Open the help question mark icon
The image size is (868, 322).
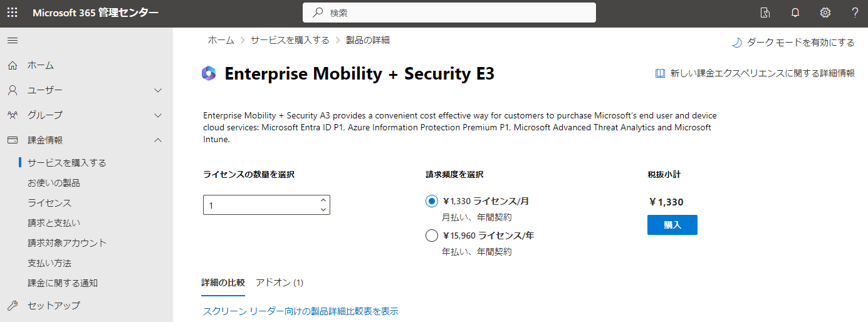(x=855, y=13)
